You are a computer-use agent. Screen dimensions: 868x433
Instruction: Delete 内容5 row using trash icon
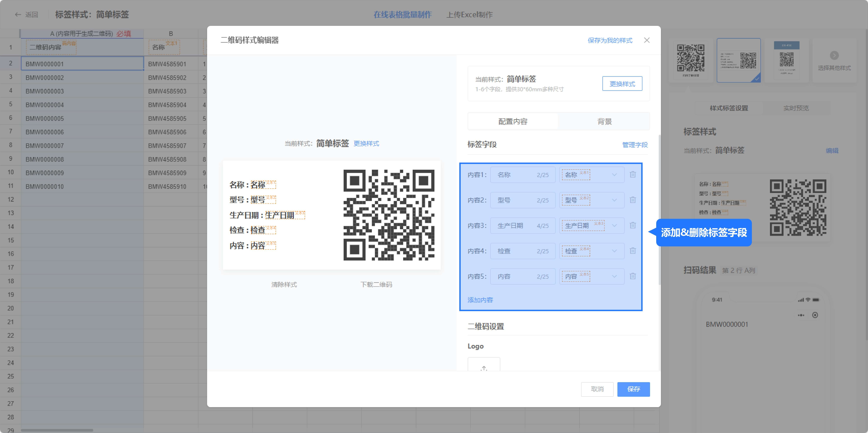click(632, 276)
